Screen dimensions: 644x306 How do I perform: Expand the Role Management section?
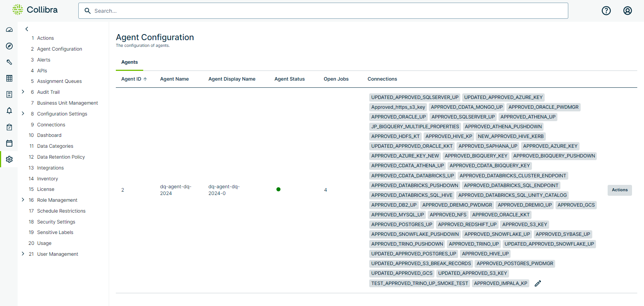coord(23,200)
